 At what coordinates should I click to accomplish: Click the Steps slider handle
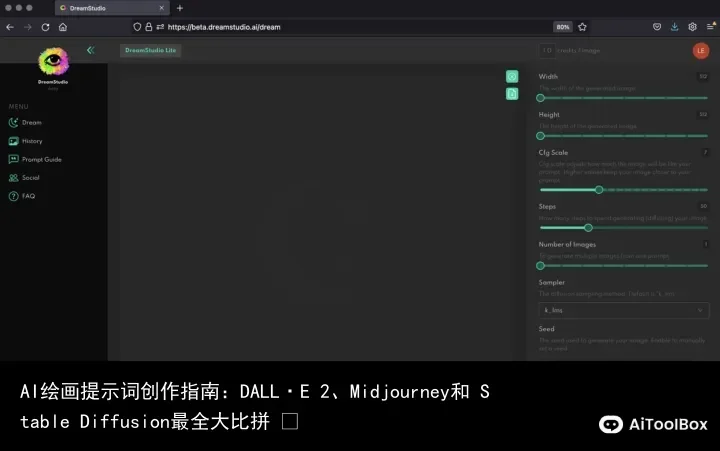(x=588, y=228)
